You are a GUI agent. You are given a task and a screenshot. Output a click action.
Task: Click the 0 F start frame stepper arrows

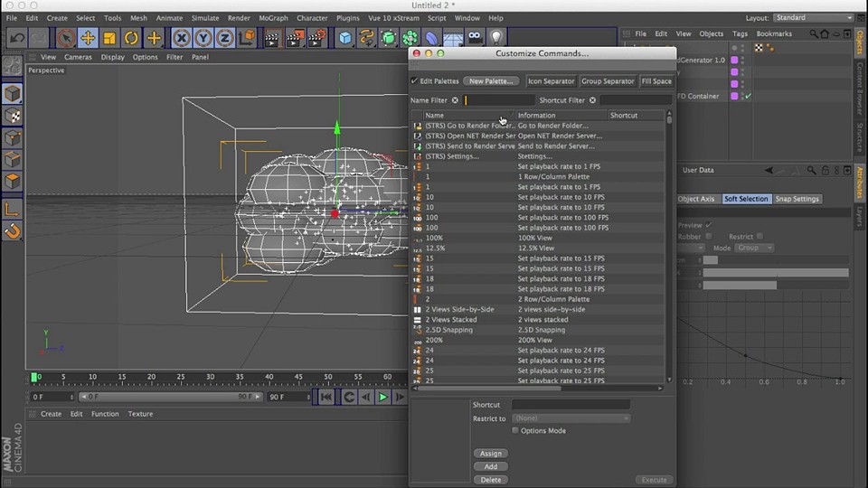71,397
